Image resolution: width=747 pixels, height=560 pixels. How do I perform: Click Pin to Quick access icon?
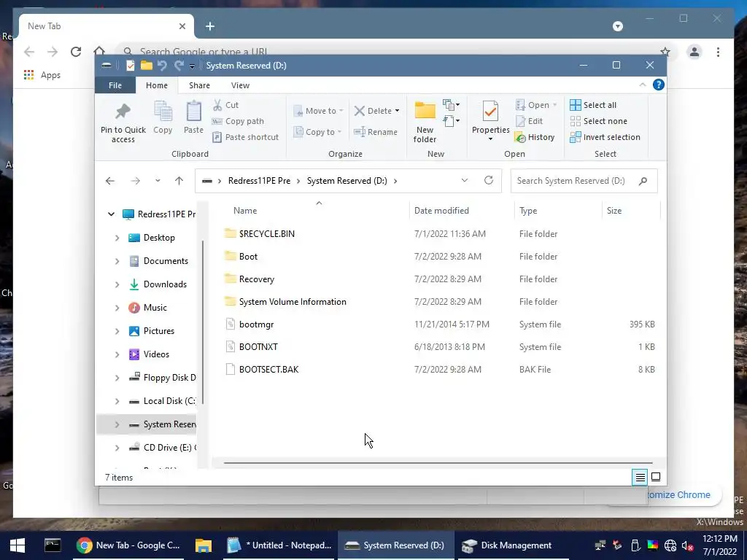point(123,112)
